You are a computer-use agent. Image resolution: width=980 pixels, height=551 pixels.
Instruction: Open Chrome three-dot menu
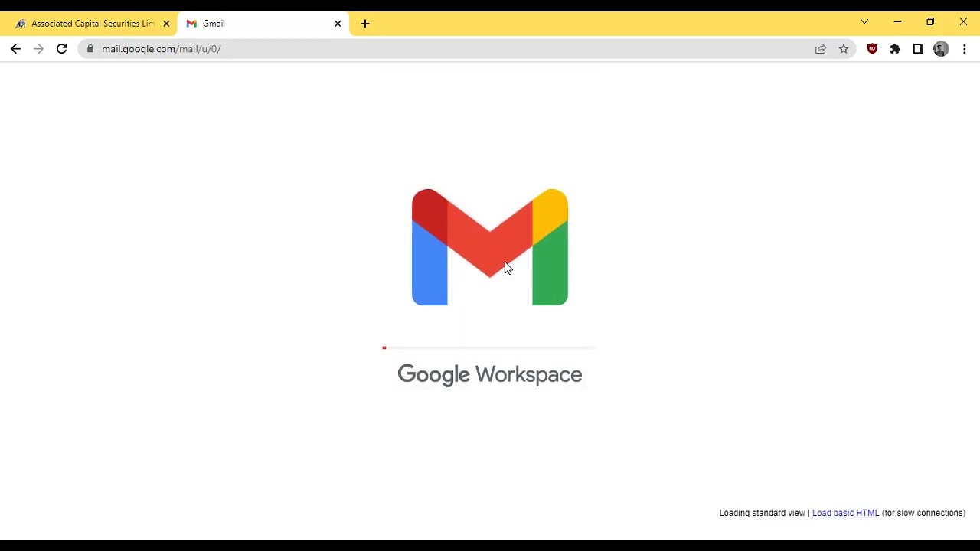964,49
